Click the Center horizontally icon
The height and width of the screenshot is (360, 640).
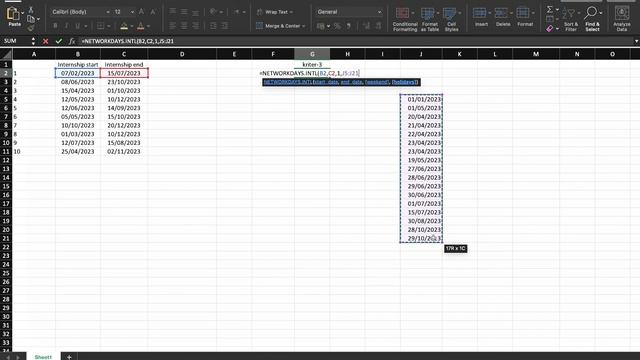(x=184, y=26)
